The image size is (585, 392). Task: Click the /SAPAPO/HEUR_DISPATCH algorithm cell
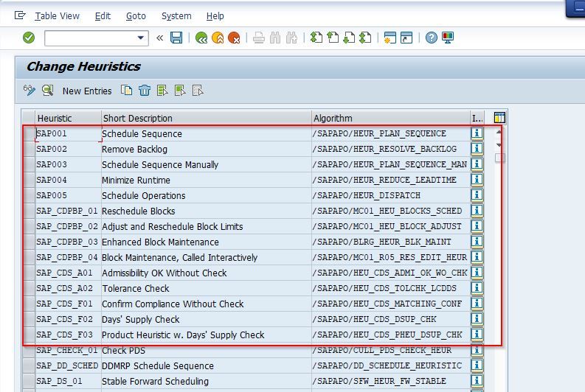(391, 195)
